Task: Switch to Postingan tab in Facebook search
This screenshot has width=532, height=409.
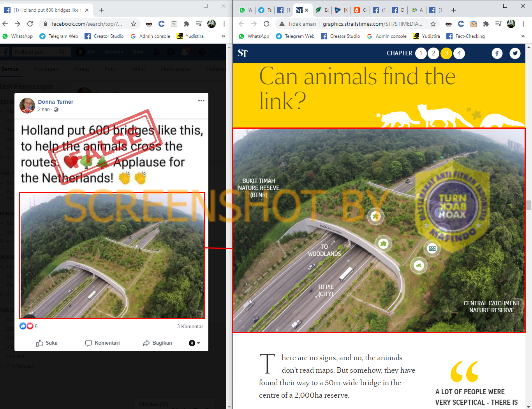Action: [x=46, y=69]
